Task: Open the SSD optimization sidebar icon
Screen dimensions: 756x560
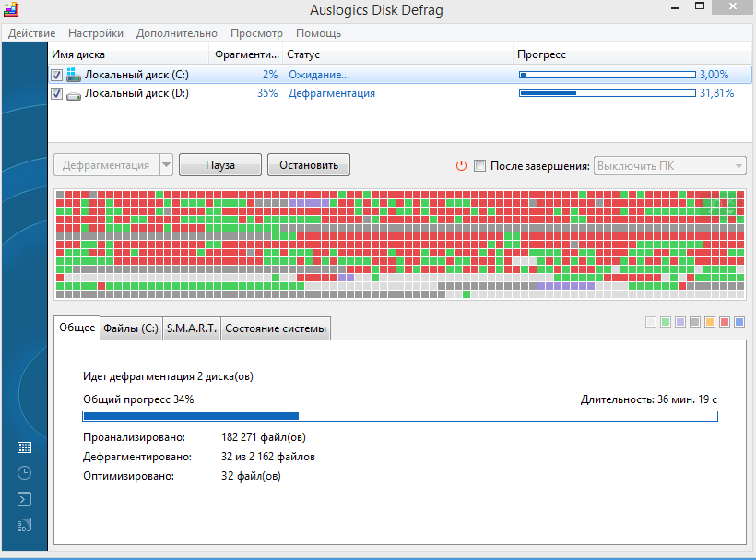Action: [24, 525]
